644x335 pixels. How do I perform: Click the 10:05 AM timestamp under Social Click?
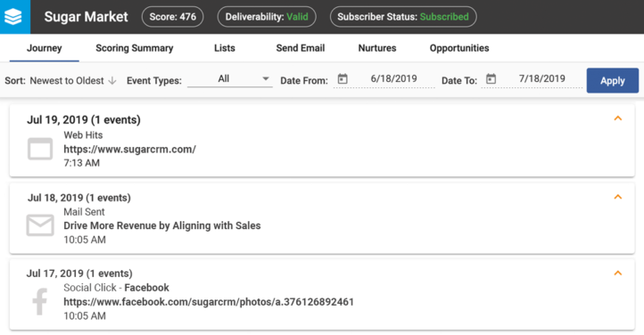(85, 316)
